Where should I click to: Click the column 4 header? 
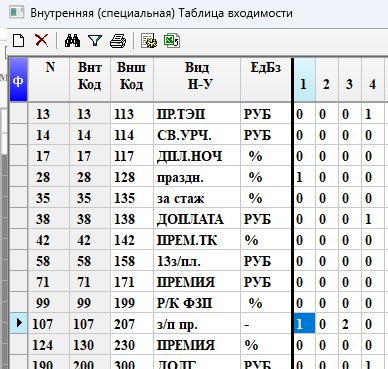click(x=373, y=80)
